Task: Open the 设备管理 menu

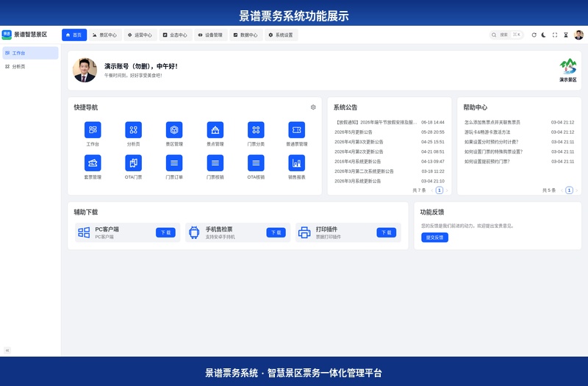Action: [211, 35]
